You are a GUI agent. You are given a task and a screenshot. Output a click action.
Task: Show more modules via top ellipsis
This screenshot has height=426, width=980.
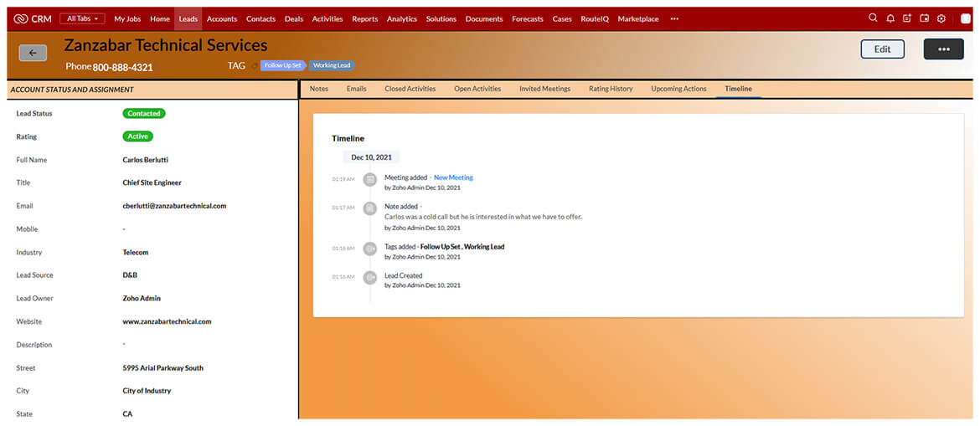tap(674, 18)
